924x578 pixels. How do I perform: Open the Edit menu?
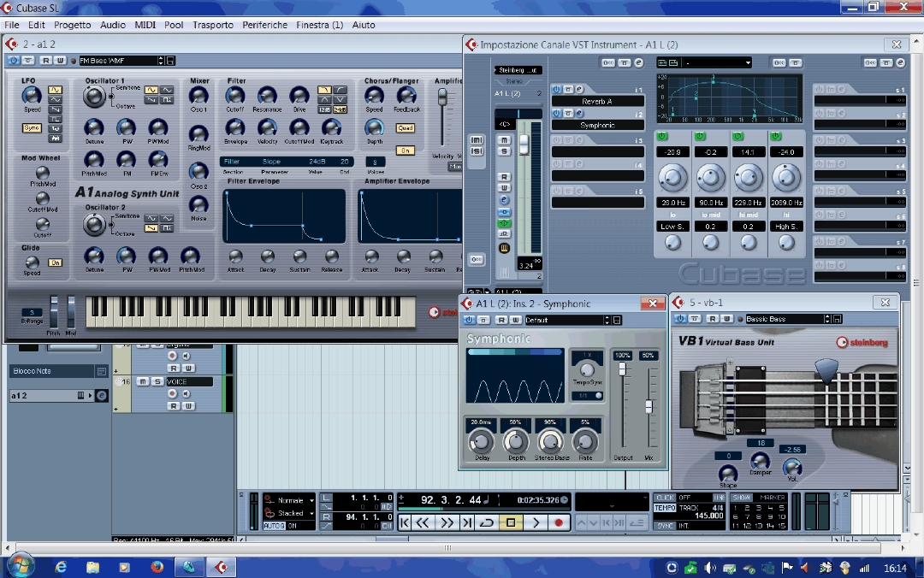pyautogui.click(x=37, y=25)
